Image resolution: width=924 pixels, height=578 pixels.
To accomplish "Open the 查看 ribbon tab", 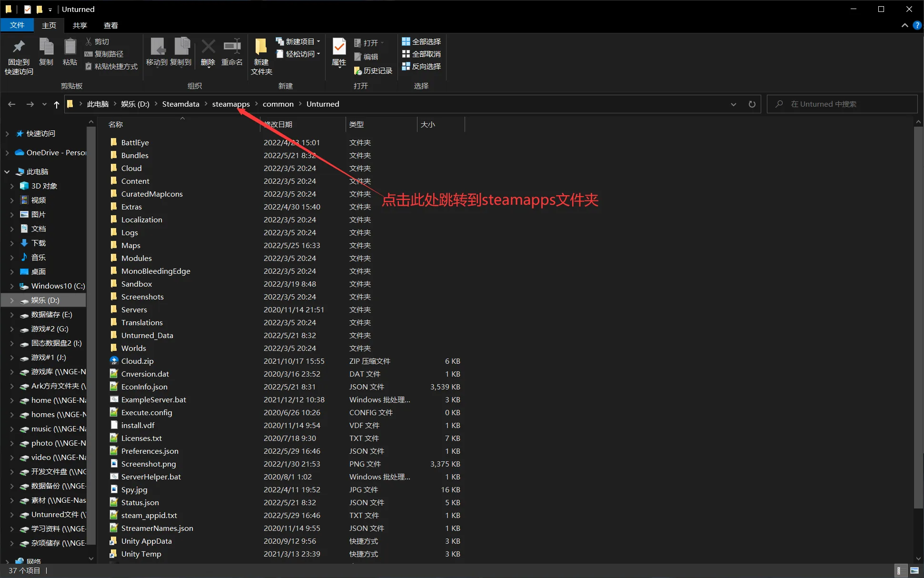I will coord(110,25).
